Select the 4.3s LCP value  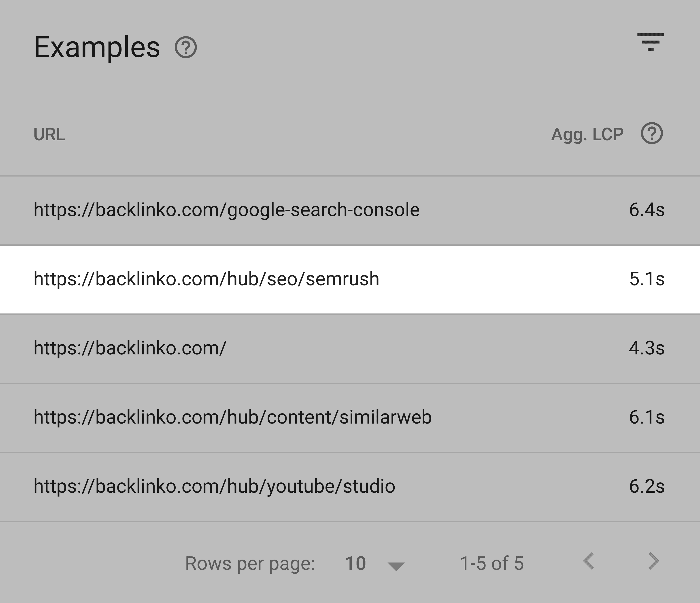point(647,348)
